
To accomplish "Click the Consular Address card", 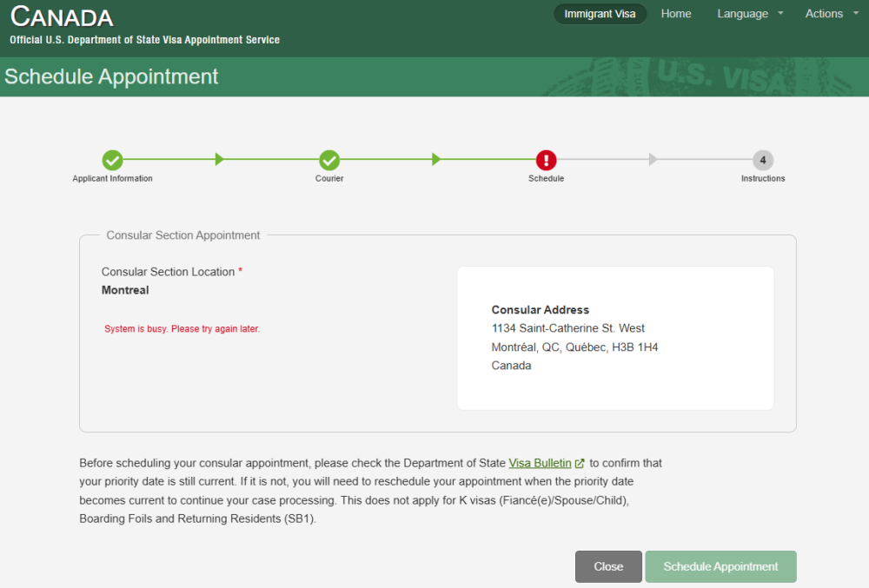I will [615, 338].
